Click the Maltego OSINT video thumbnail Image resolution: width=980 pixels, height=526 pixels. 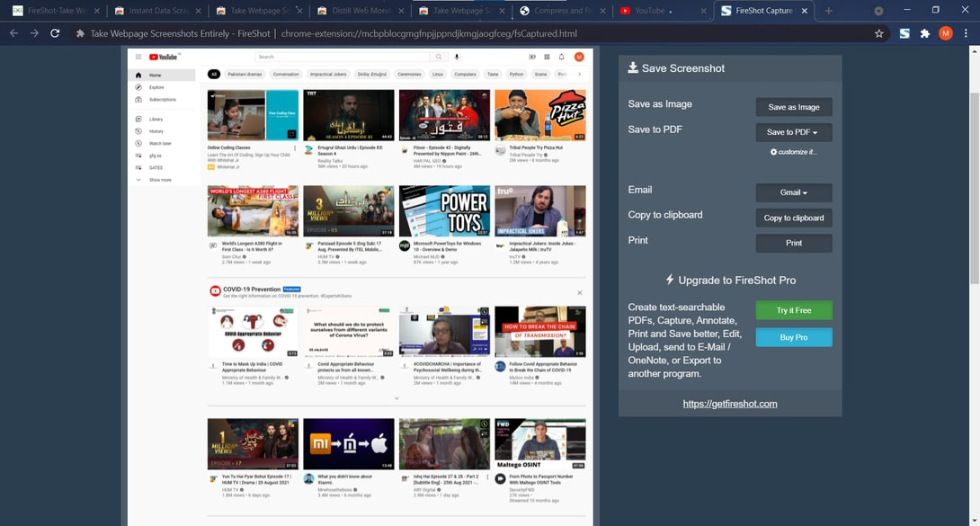coord(540,444)
